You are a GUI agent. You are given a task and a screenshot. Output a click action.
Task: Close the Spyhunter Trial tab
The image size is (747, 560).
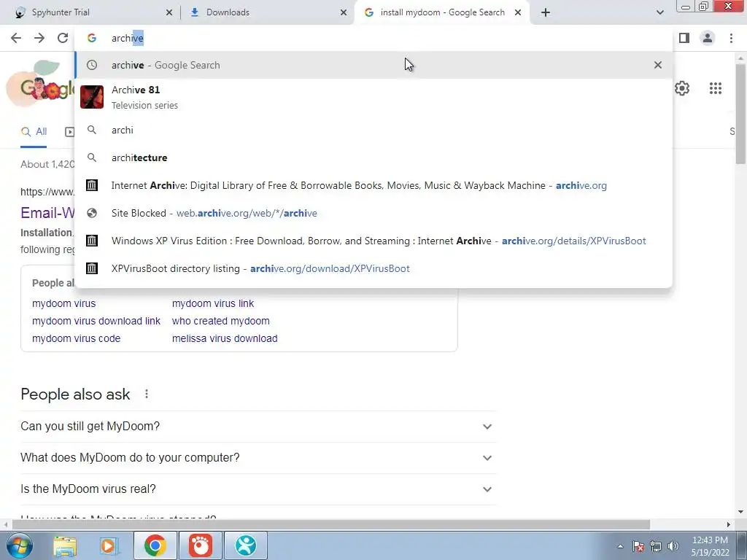pyautogui.click(x=169, y=13)
